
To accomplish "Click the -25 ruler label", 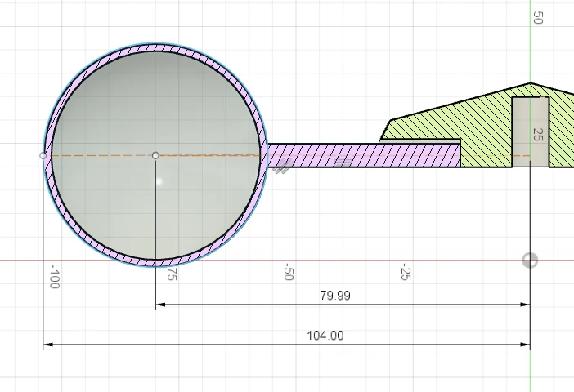I will point(406,273).
